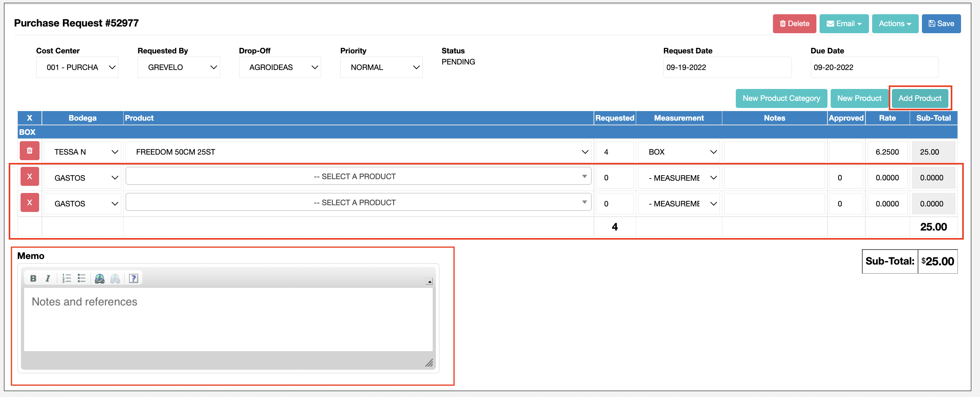
Task: Open the Memo editor help icon
Action: click(x=134, y=278)
